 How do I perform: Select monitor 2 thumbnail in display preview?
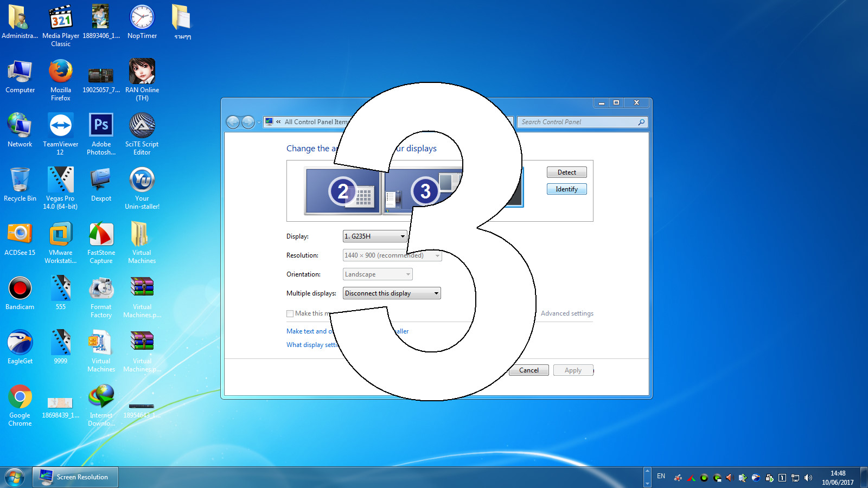tap(343, 191)
